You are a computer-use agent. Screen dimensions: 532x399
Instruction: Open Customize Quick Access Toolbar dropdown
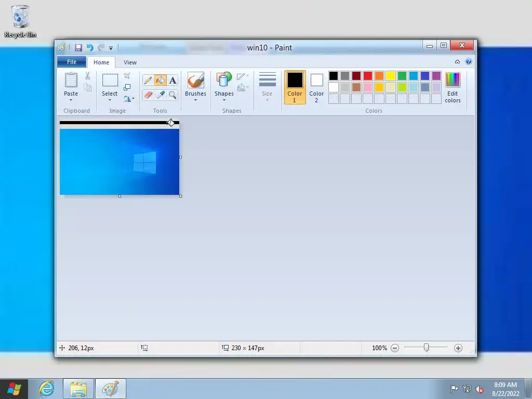point(111,48)
